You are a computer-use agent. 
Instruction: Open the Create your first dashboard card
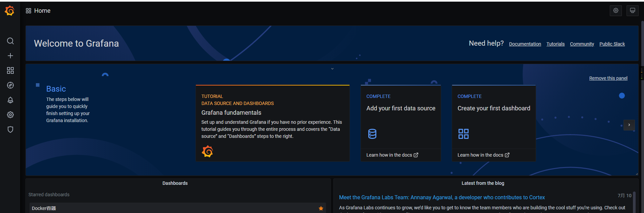click(x=494, y=123)
